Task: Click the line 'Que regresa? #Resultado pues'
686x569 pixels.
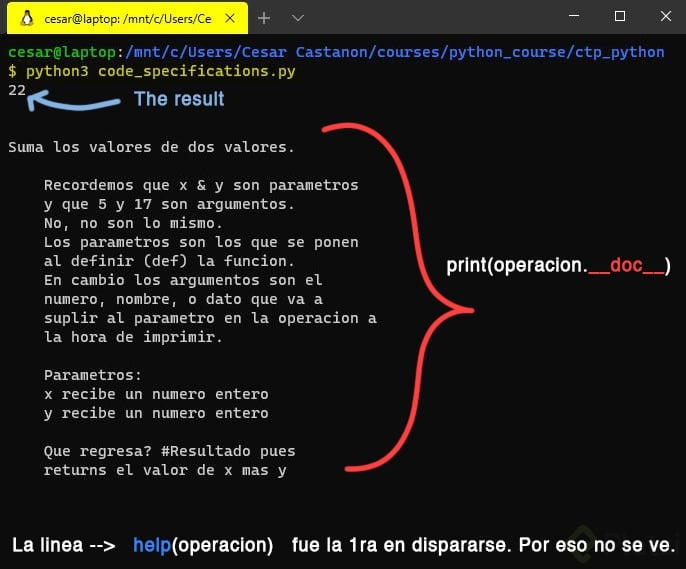Action: (169, 451)
